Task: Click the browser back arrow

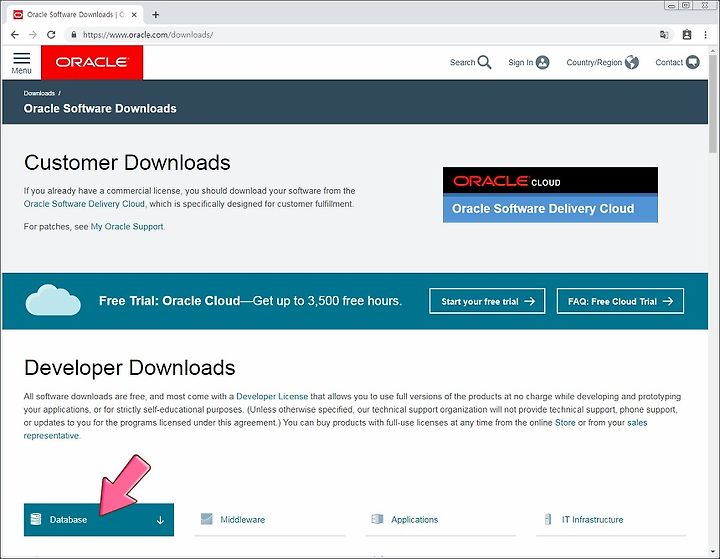Action: click(15, 34)
